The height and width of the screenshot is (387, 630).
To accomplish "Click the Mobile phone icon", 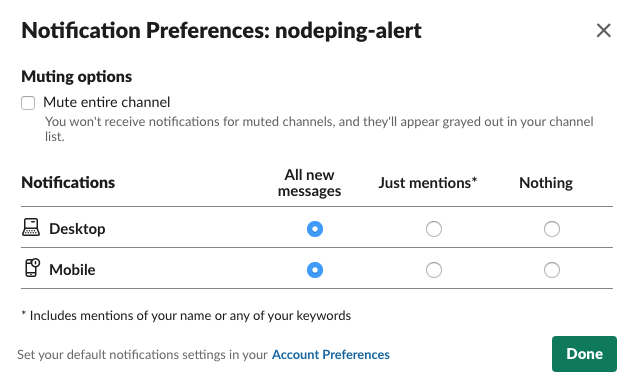I will [32, 268].
